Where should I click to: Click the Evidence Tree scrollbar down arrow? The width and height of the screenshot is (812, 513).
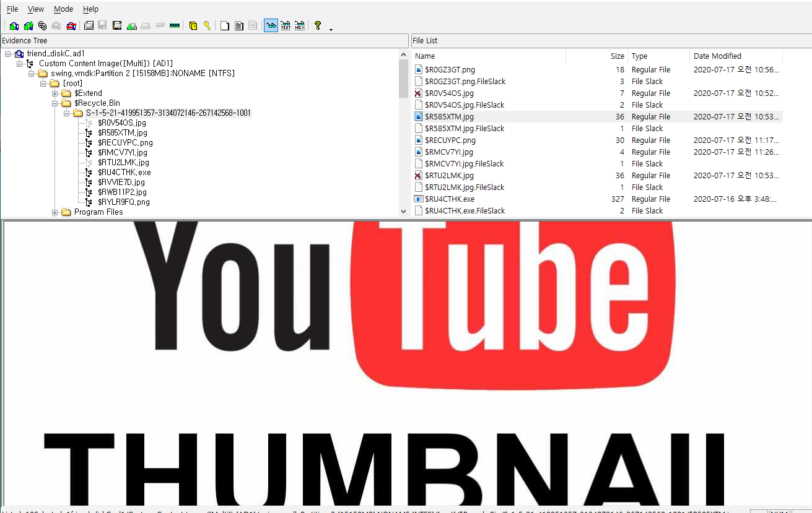coord(404,212)
